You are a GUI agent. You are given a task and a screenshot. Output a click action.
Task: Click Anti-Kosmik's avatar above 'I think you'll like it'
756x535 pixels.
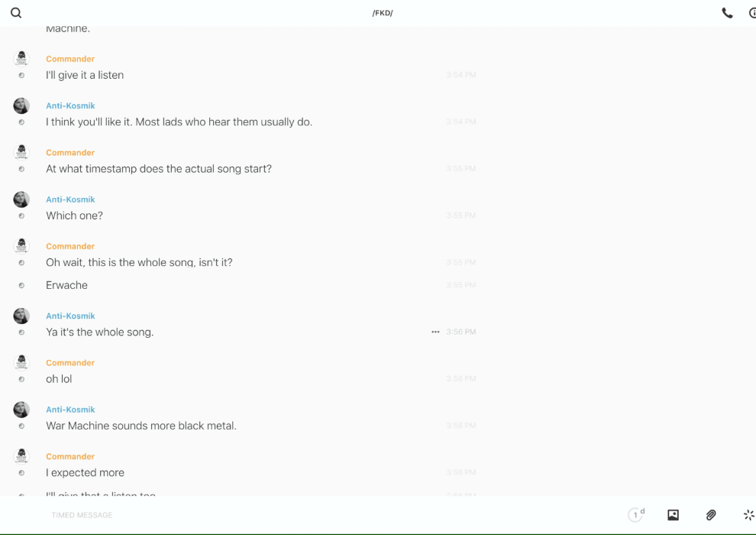pos(21,105)
